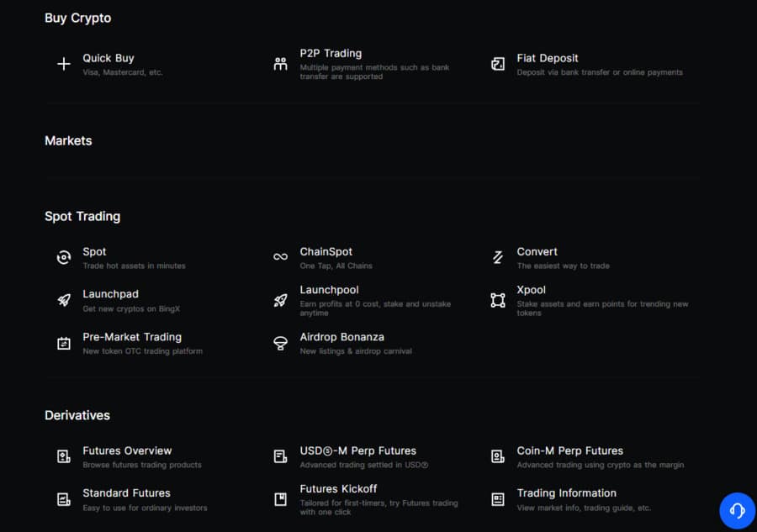The width and height of the screenshot is (757, 532).
Task: Open Standard Futures
Action: (x=126, y=493)
